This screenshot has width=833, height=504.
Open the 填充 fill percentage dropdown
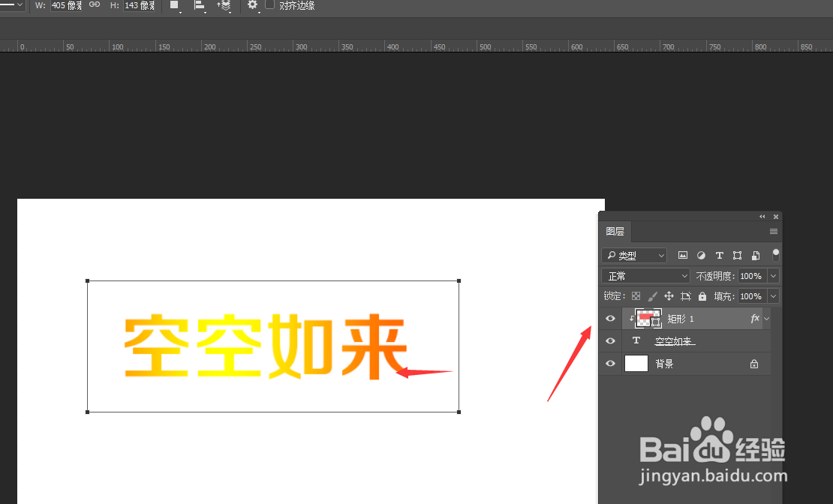(772, 295)
